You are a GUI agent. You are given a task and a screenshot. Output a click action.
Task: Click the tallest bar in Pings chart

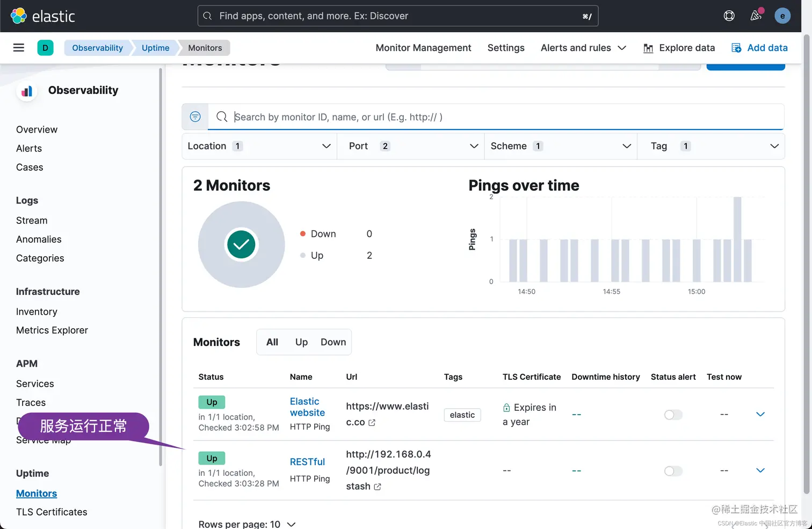[x=737, y=239]
